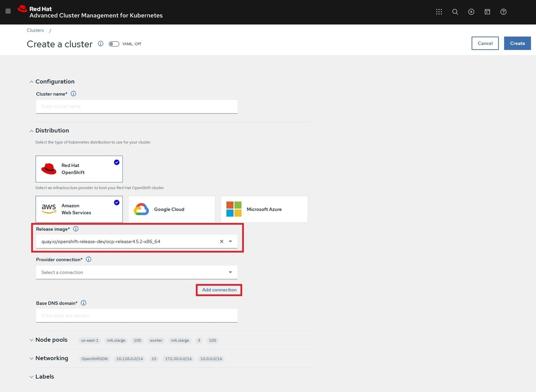Screen dimensions: 536x392
Task: Show Base DNS domain info tooltip
Action: (x=84, y=303)
